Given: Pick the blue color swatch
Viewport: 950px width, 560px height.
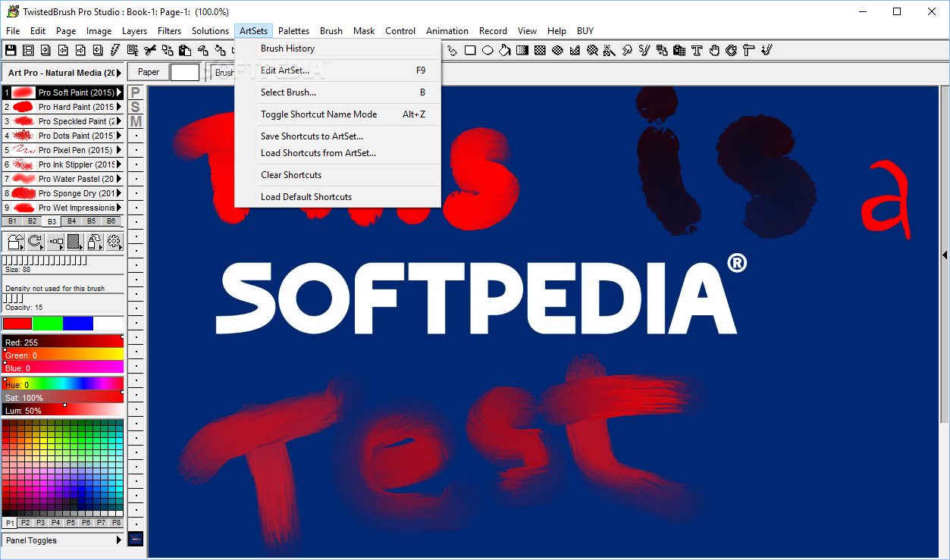Looking at the screenshot, I should (78, 324).
